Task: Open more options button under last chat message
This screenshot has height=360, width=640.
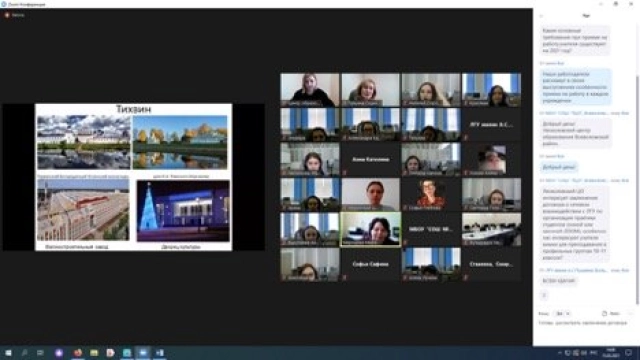Action: pos(544,295)
